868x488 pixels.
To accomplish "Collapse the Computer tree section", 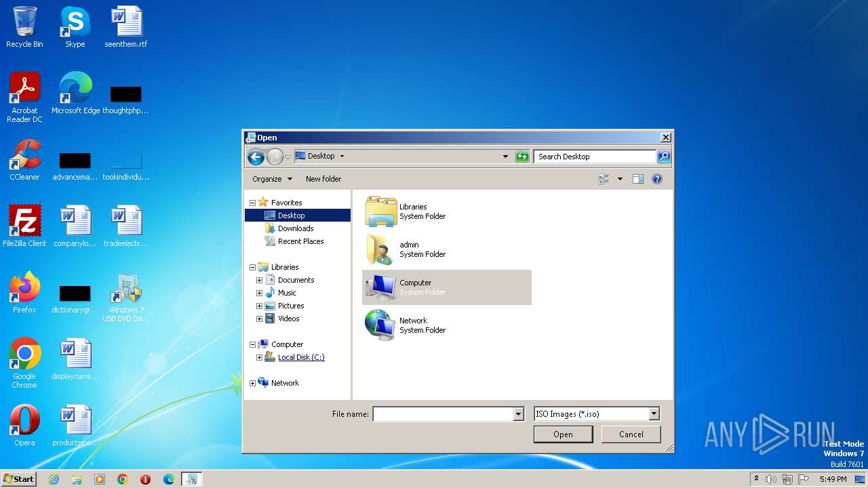I will pyautogui.click(x=253, y=344).
